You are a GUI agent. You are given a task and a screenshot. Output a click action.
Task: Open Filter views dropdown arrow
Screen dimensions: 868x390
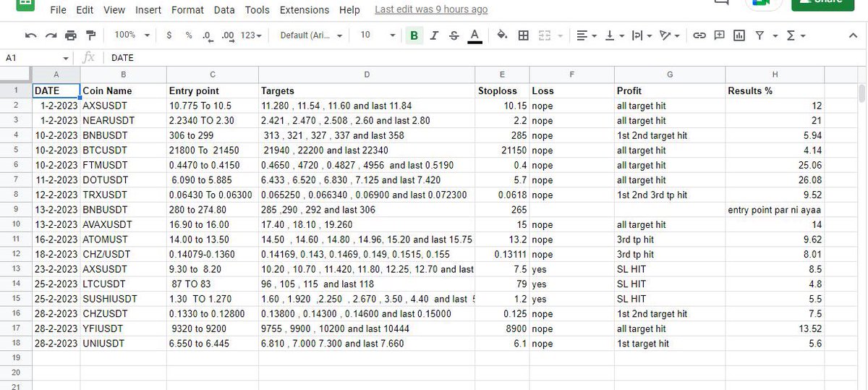click(775, 35)
